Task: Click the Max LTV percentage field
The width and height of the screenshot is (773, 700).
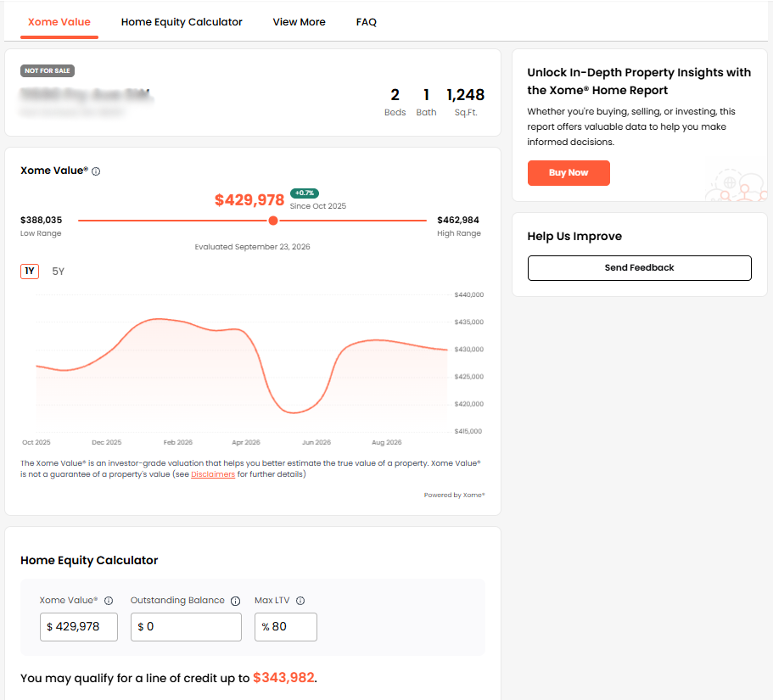Action: 286,627
